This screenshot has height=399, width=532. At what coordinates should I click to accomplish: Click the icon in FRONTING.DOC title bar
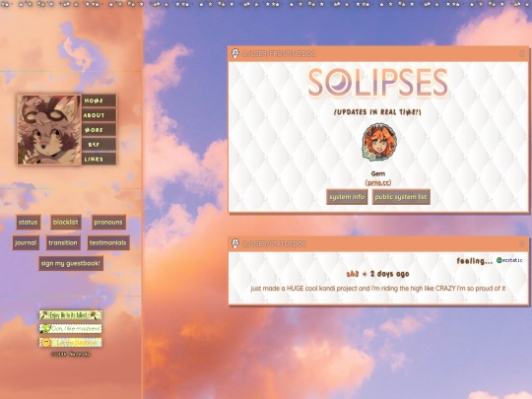[x=235, y=53]
